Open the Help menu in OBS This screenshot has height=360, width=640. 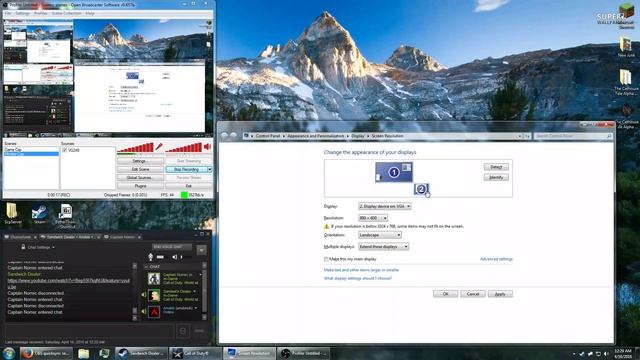click(x=90, y=13)
